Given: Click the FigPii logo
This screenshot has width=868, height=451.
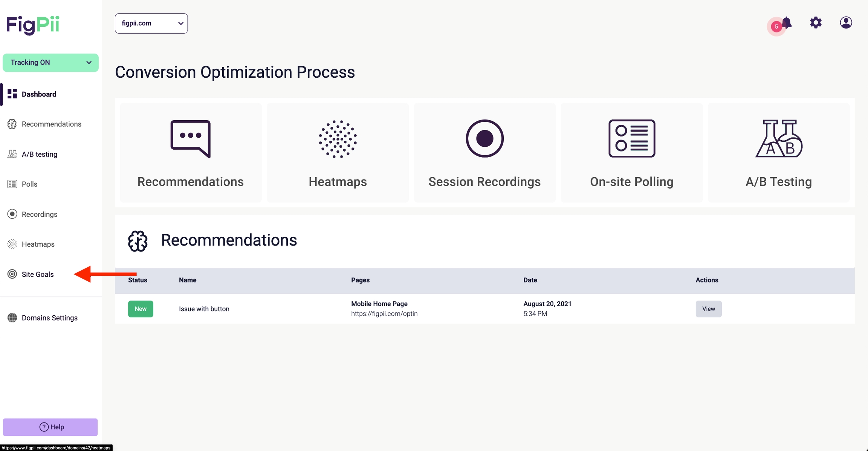Looking at the screenshot, I should pos(33,25).
